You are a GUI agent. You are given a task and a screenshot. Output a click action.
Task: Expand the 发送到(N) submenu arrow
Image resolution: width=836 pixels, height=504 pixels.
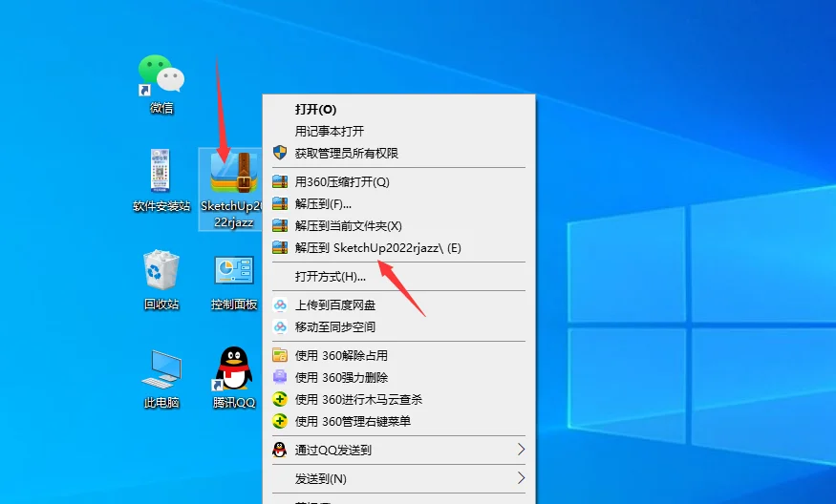click(521, 478)
